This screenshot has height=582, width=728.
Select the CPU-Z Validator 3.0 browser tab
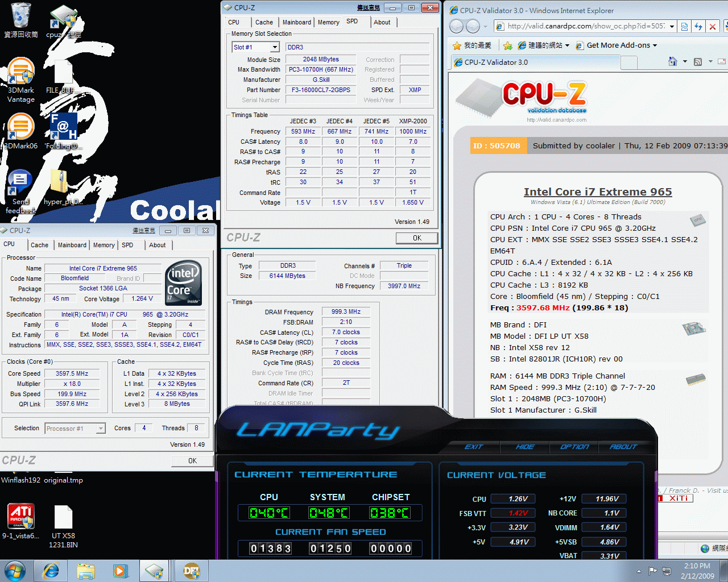click(x=535, y=63)
